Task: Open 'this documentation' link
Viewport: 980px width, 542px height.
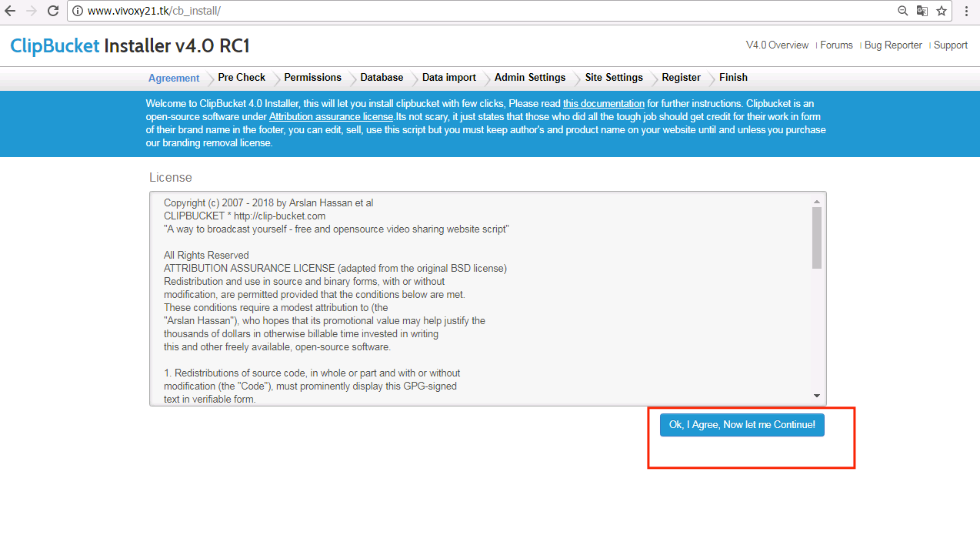Action: tap(604, 104)
